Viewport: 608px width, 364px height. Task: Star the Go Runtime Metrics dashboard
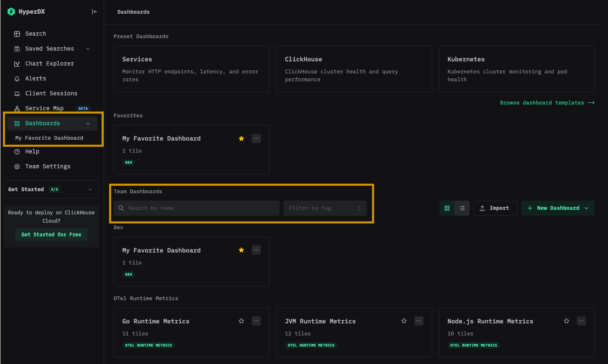pyautogui.click(x=241, y=320)
